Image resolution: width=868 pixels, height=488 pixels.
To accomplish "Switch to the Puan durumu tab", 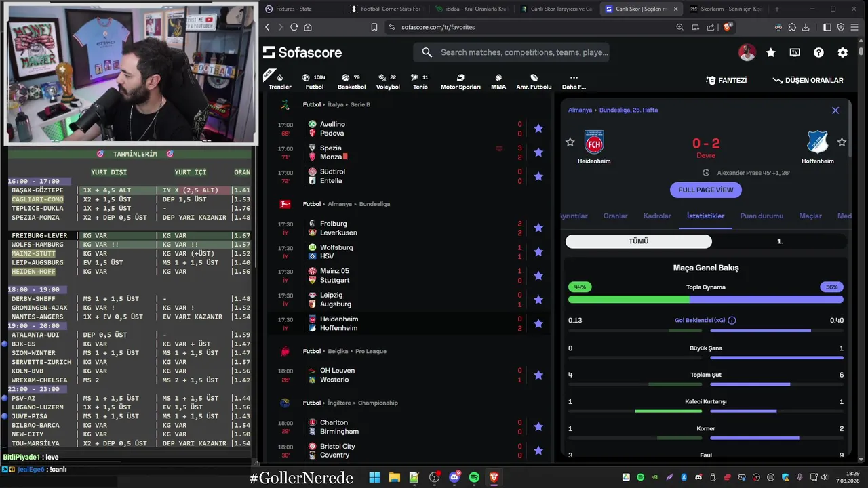I will pos(762,216).
